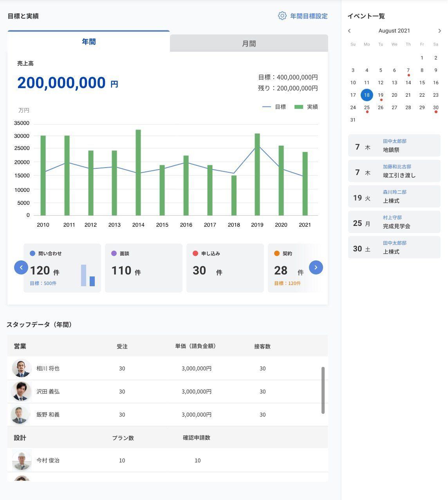Click the 接客数 column header

pos(262,347)
